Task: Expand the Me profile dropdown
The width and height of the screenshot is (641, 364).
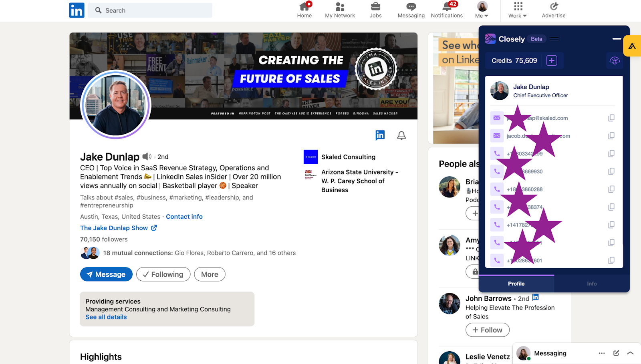Action: pyautogui.click(x=482, y=10)
